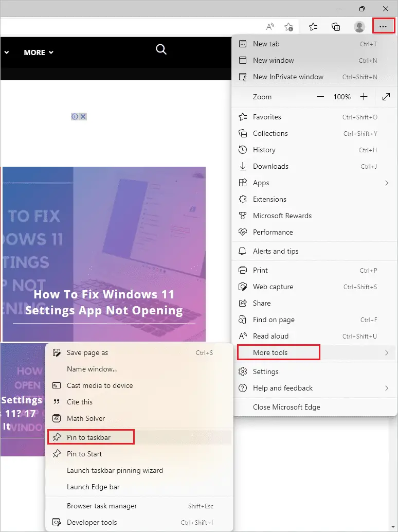Click the Web capture icon

point(243,287)
